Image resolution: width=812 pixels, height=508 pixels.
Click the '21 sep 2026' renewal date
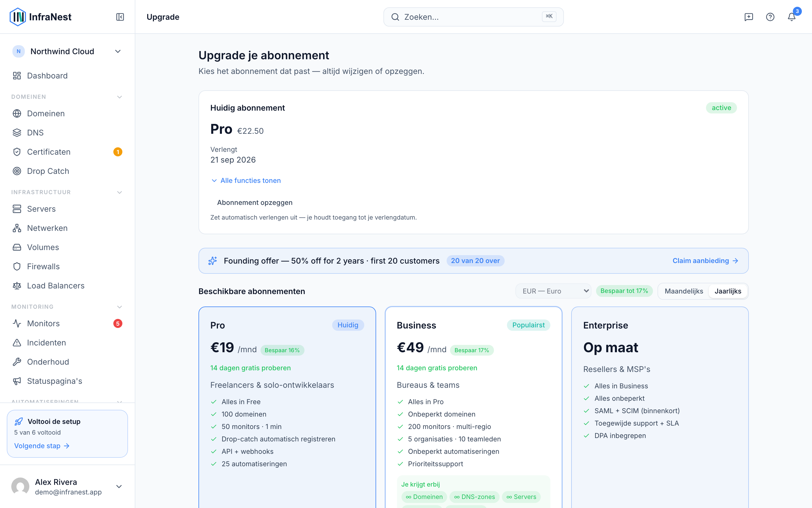(233, 160)
